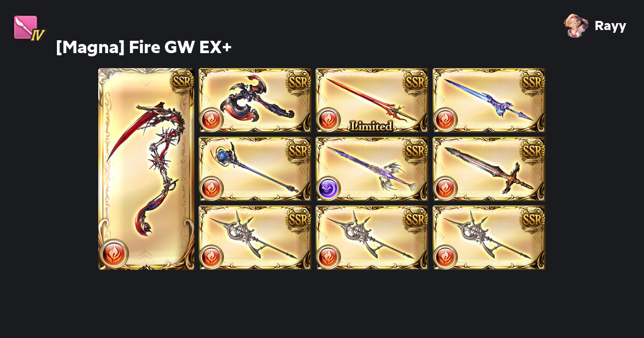
Task: Click the Limited label on red spear
Action: [x=371, y=126]
